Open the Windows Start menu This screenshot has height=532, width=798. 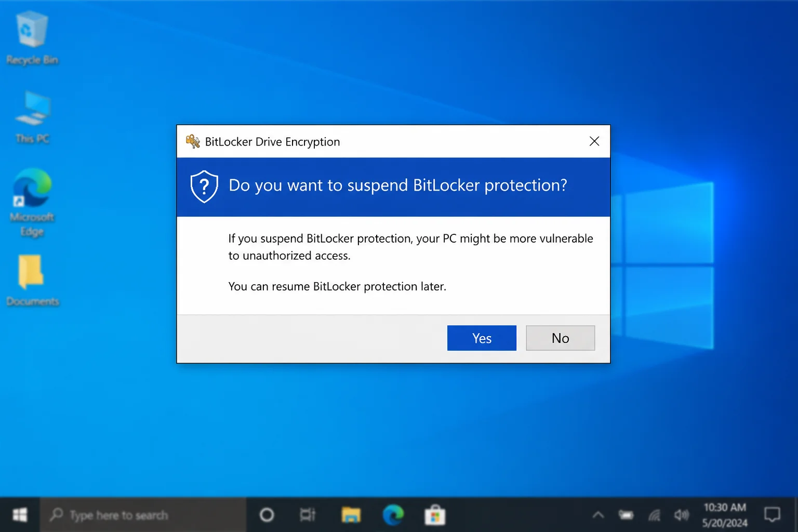20,515
